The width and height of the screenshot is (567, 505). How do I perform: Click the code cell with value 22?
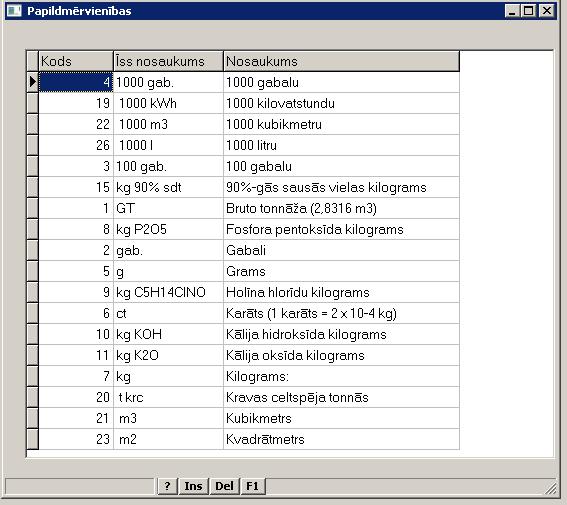point(76,124)
